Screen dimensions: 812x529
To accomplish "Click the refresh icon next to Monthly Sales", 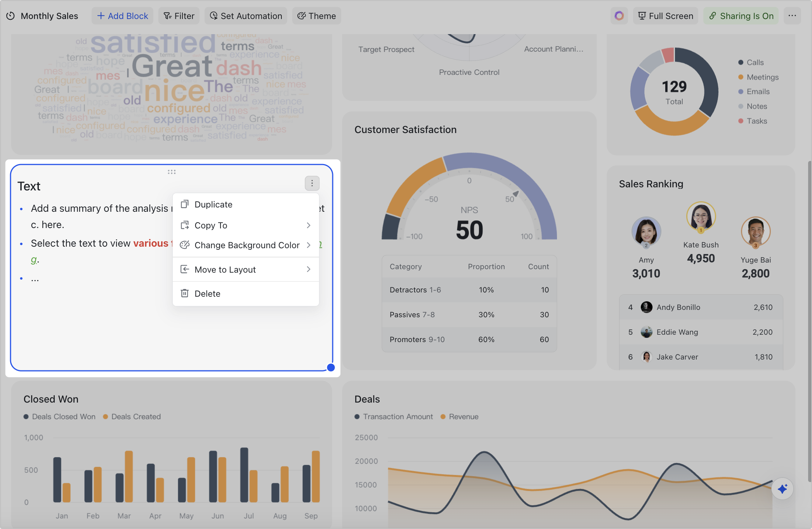I will tap(10, 16).
